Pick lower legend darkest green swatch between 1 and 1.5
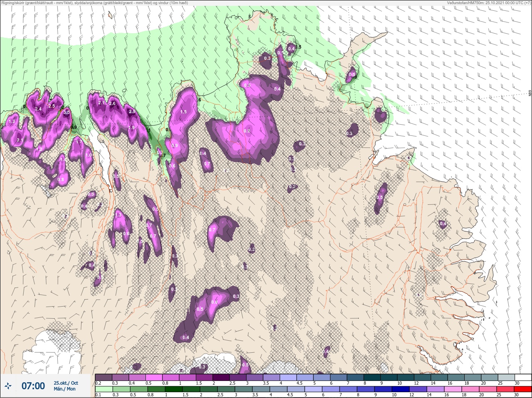The image size is (532, 398). [173, 389]
